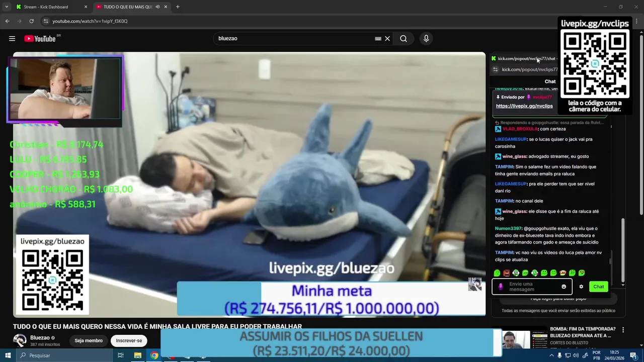Screen dimensions: 644x362
Task: Click the purple identity icon in chat input
Action: coord(500,287)
